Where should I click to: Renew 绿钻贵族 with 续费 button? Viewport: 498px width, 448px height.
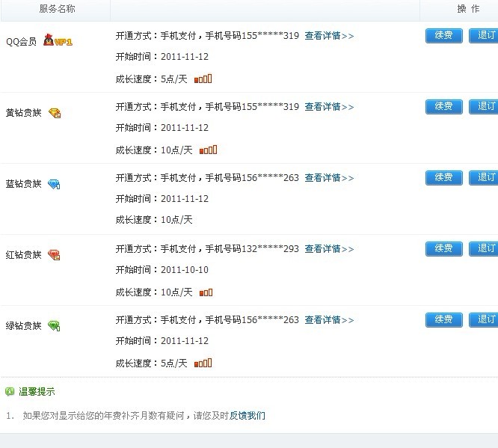(x=443, y=319)
